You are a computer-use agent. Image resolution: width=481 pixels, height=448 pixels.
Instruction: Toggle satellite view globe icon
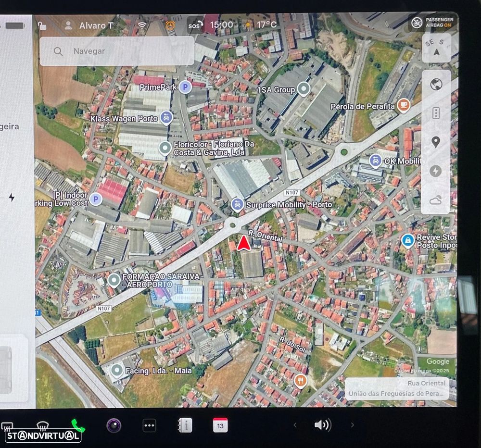(x=436, y=84)
